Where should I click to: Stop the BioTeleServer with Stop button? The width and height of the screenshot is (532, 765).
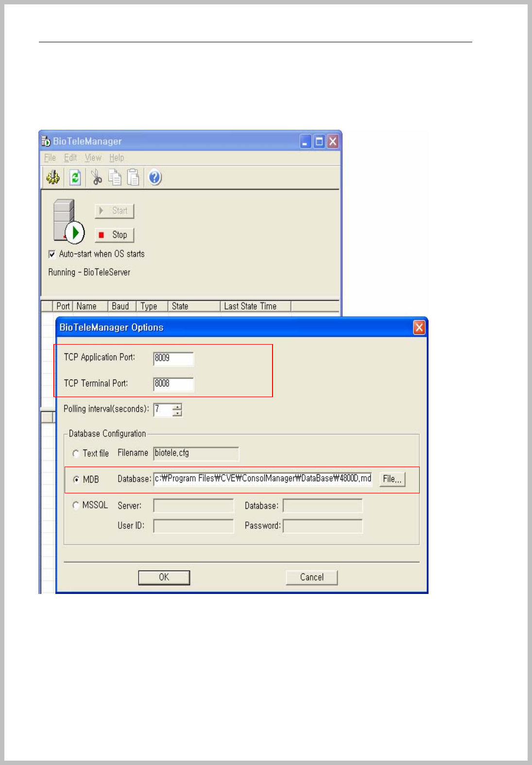pos(114,235)
